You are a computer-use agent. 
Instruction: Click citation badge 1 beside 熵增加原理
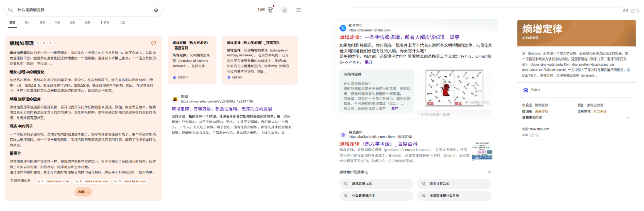(39, 43)
